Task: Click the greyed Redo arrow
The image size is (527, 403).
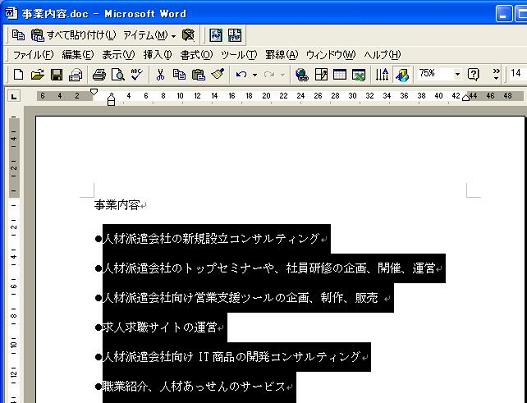Action: (269, 74)
